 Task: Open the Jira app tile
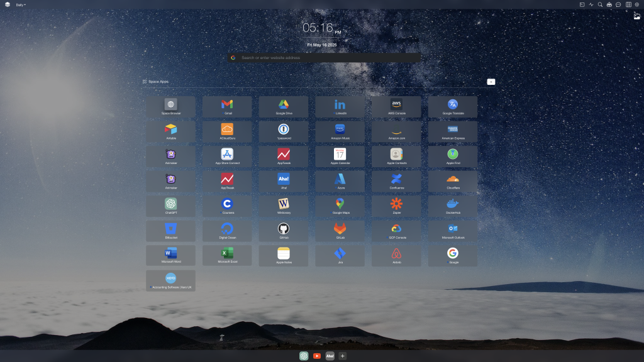point(340,256)
